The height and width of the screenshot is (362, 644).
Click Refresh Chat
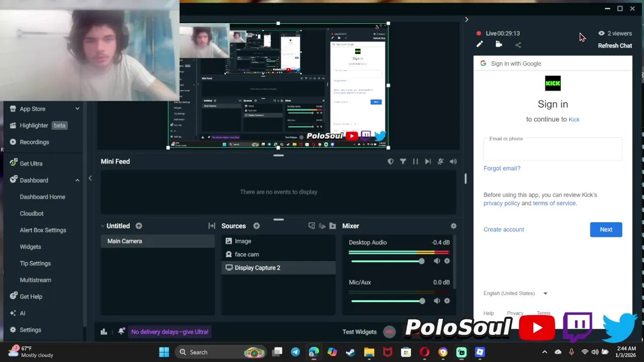pos(615,46)
